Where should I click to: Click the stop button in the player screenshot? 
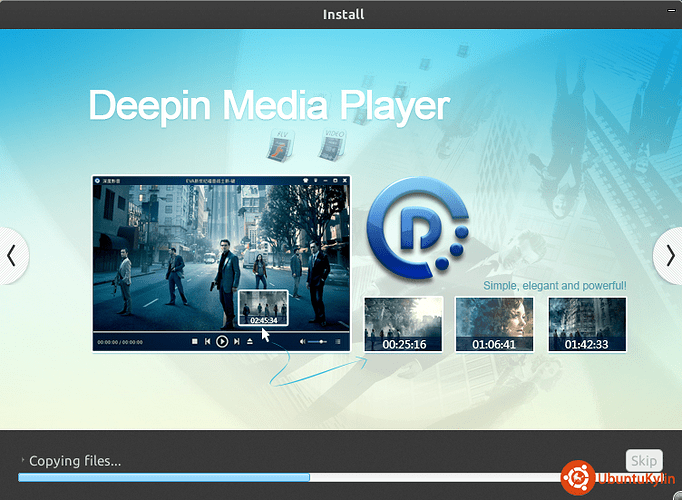click(194, 342)
